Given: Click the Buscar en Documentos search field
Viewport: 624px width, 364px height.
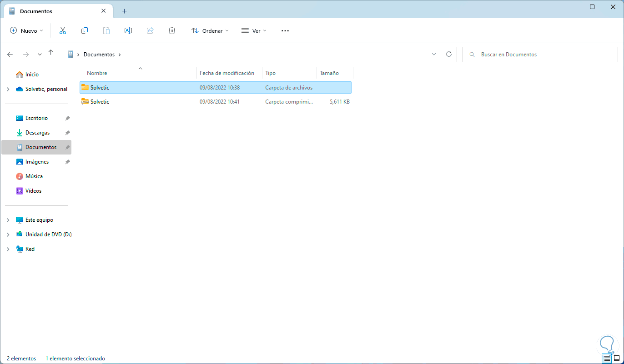Looking at the screenshot, I should pos(540,55).
